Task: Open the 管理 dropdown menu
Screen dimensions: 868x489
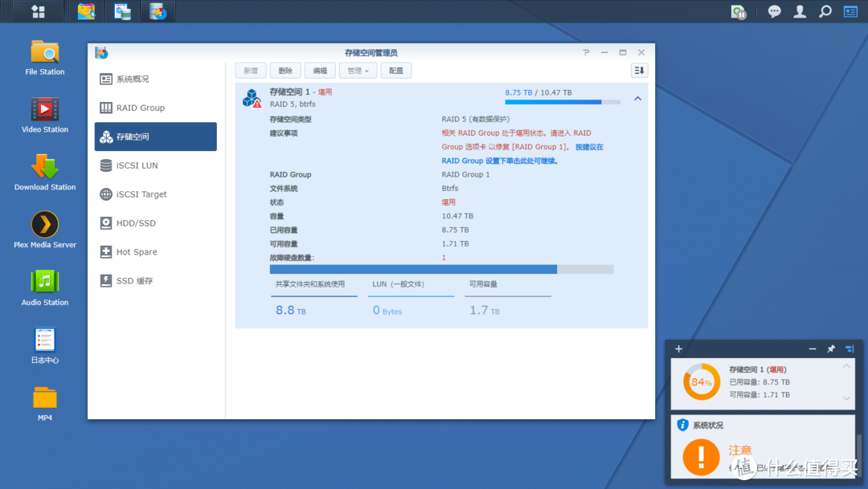Action: tap(358, 71)
